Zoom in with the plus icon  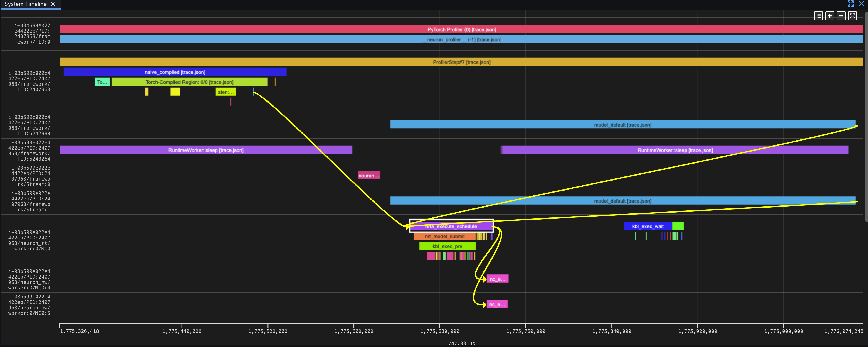tap(830, 16)
